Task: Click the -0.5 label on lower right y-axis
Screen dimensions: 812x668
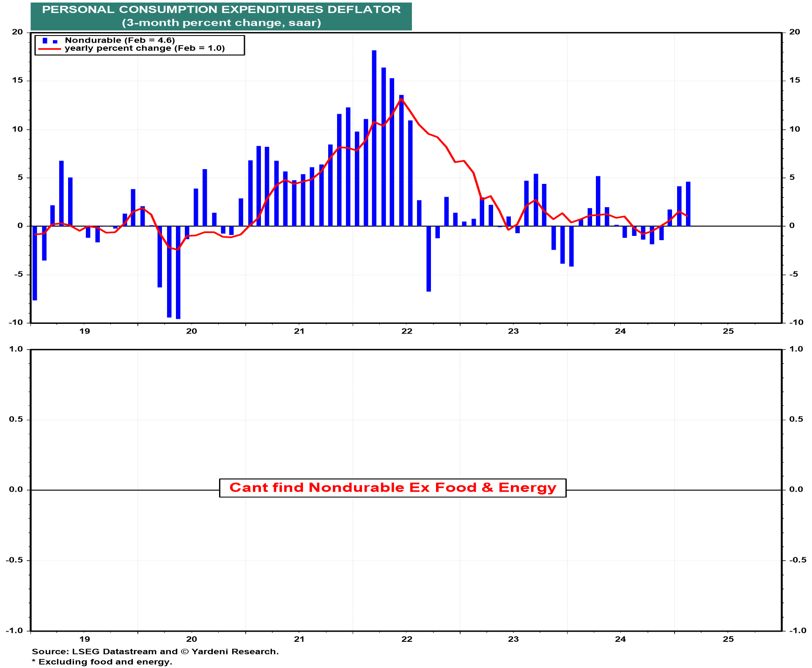Action: point(797,560)
